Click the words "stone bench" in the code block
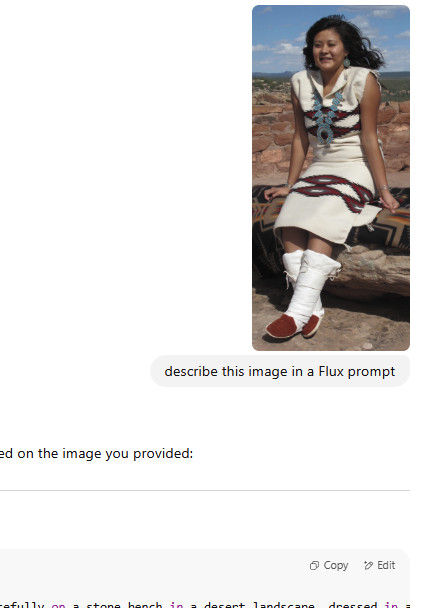Viewport: 434px width, 608px height. (x=124, y=604)
